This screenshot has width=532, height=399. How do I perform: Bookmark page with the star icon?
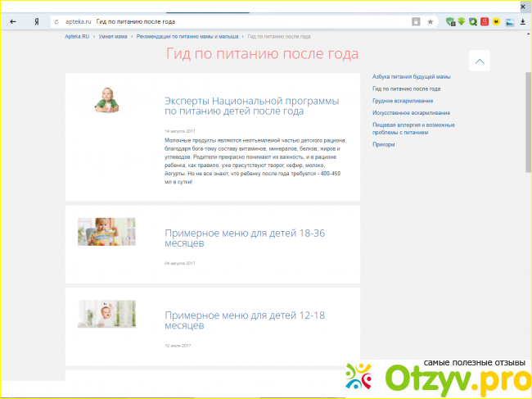click(x=431, y=21)
